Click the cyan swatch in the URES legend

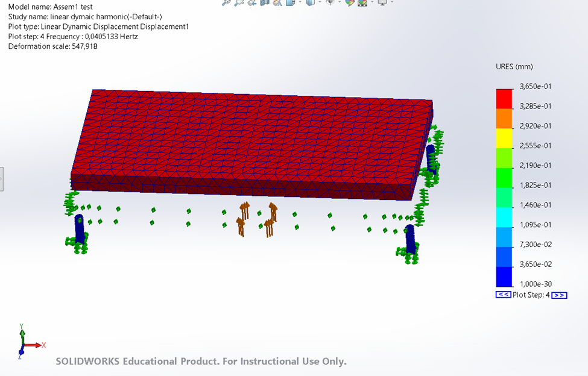[x=504, y=217]
